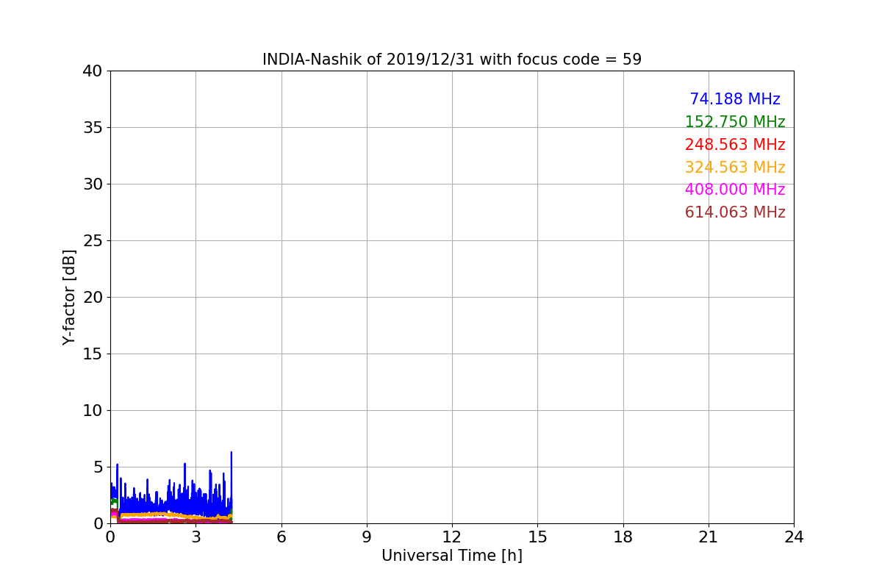The height and width of the screenshot is (588, 882).
Task: Click the x-axis tick label 3
Action: [196, 537]
